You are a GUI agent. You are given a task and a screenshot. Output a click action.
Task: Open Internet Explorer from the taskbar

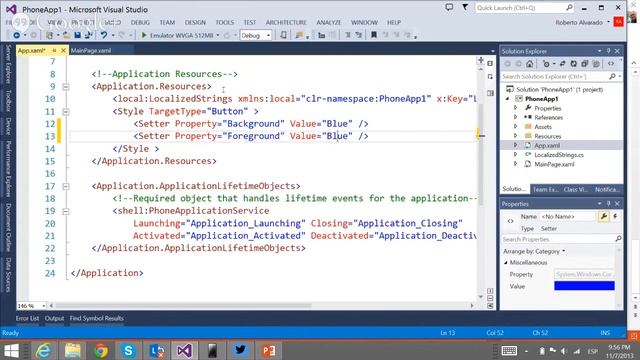click(x=43, y=351)
